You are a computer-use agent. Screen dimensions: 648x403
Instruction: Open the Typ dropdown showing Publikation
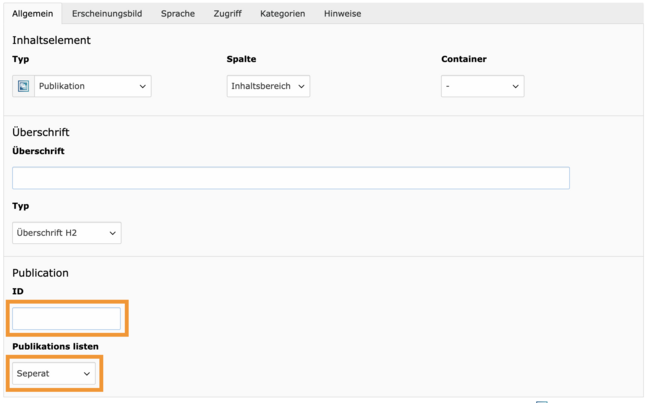point(93,86)
